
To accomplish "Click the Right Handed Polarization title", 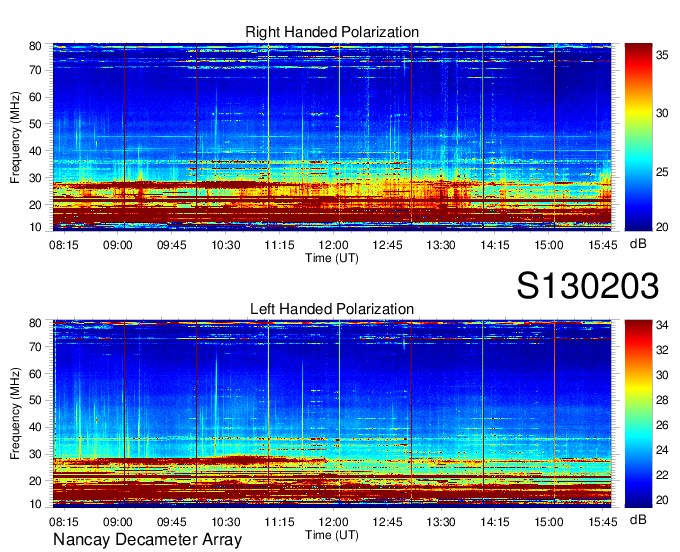I will tap(332, 32).
